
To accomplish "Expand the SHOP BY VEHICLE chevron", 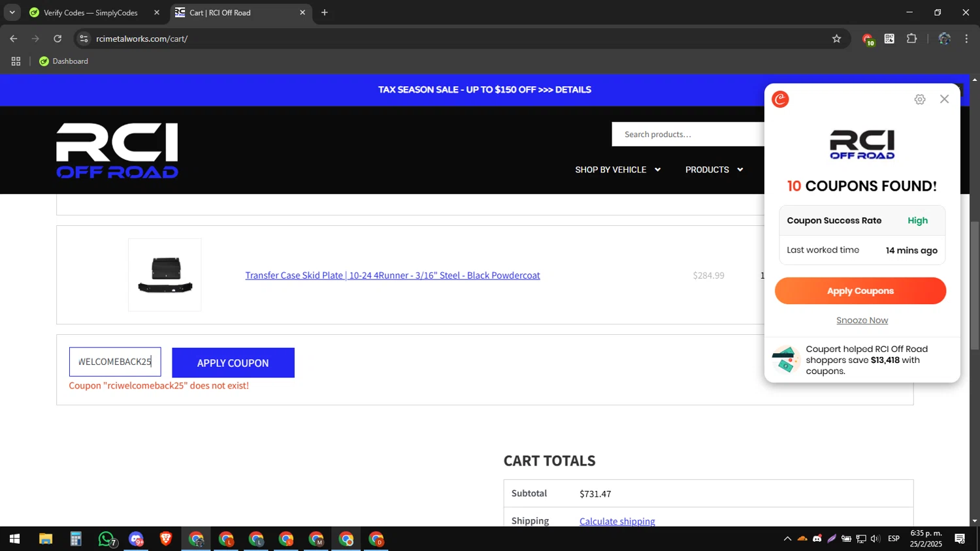I will pyautogui.click(x=657, y=170).
